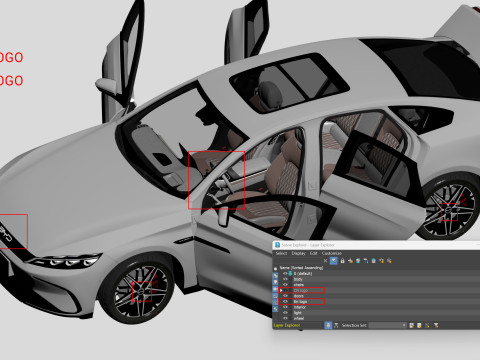Select the body layer name
Screen dimensions: 480x360
pos(298,279)
